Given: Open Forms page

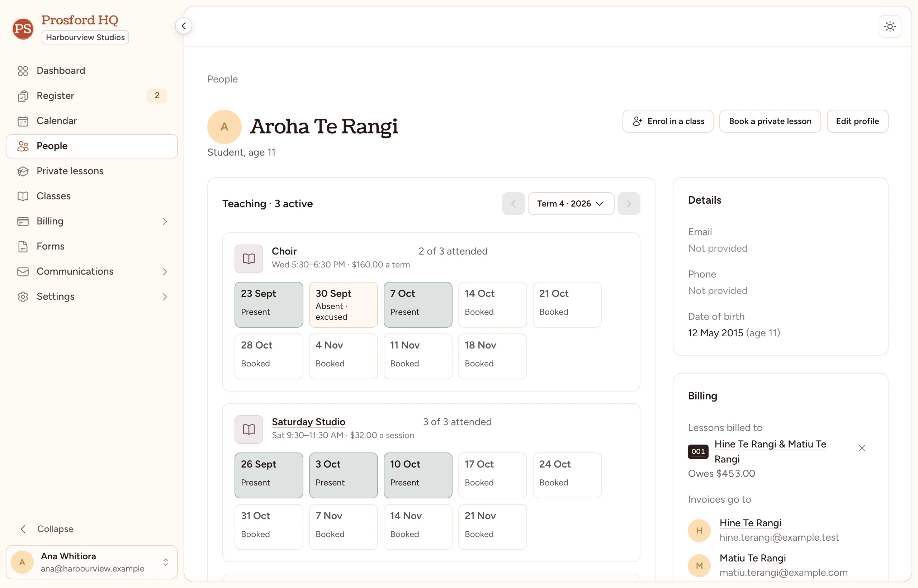Looking at the screenshot, I should (x=92, y=246).
